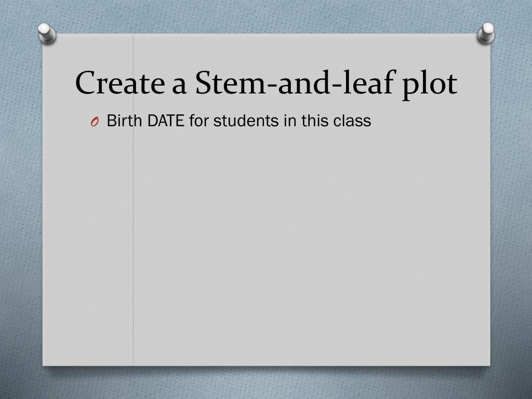The image size is (532, 399).
Task: Click the word Create in title
Action: pos(120,83)
